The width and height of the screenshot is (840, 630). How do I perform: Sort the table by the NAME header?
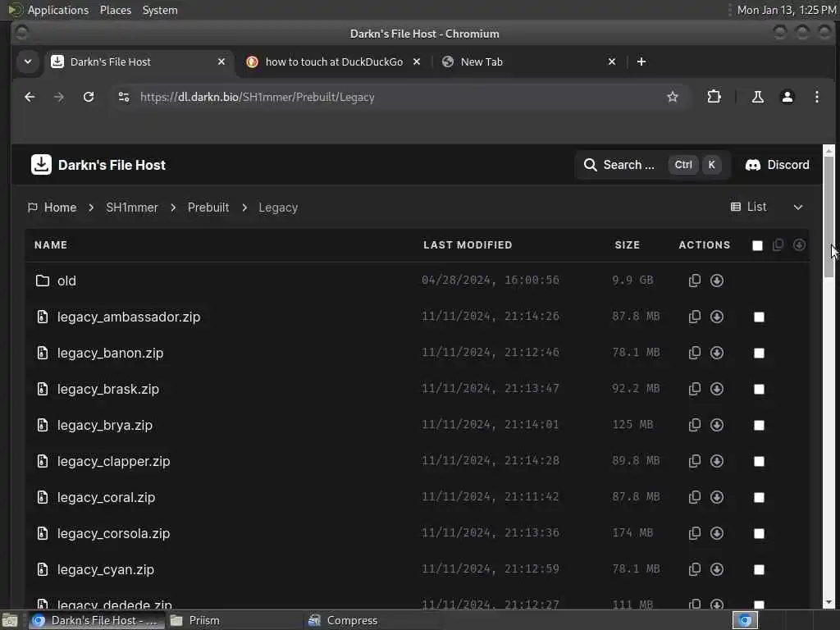[51, 244]
